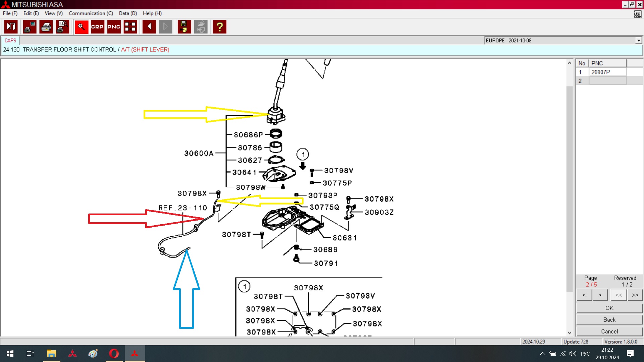Open Opera browser from the taskbar
Screen dimensions: 644x362
pos(114,354)
